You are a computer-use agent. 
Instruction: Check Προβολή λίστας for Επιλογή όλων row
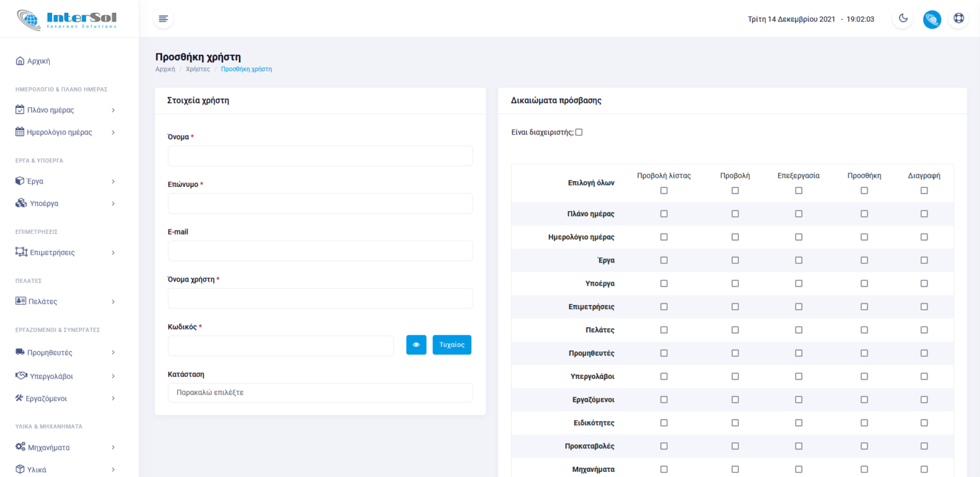coord(664,191)
